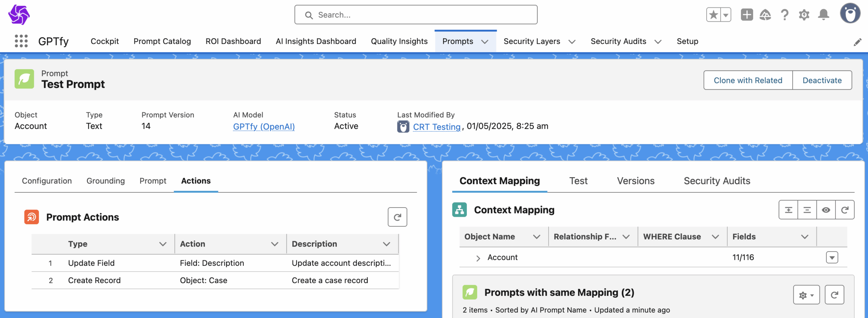Viewport: 868px width, 318px height.
Task: Click the Clone with Related button
Action: click(x=748, y=80)
